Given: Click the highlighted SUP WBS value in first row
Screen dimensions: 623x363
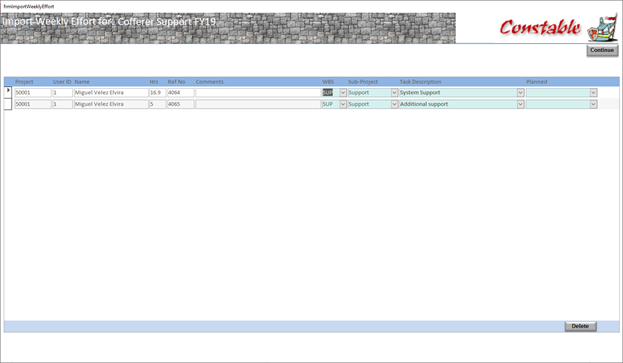Looking at the screenshot, I should tap(327, 93).
